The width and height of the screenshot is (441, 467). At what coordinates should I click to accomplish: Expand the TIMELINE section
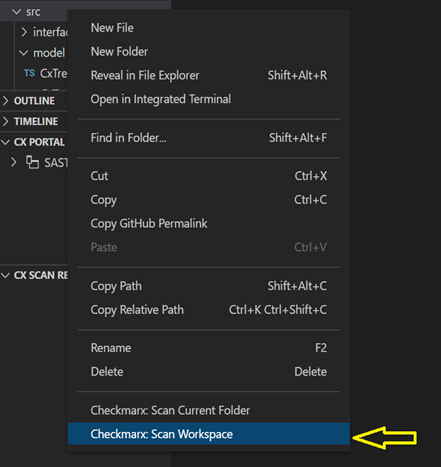(5, 121)
